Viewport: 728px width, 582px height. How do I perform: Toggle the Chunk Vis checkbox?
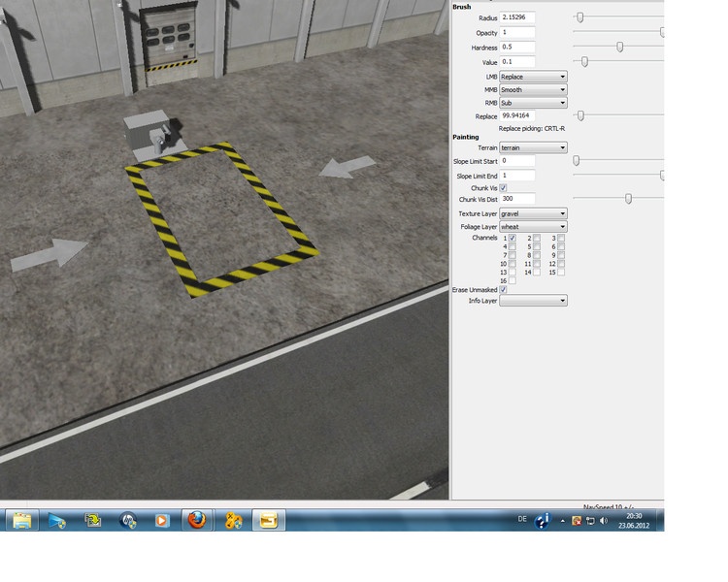tap(503, 188)
